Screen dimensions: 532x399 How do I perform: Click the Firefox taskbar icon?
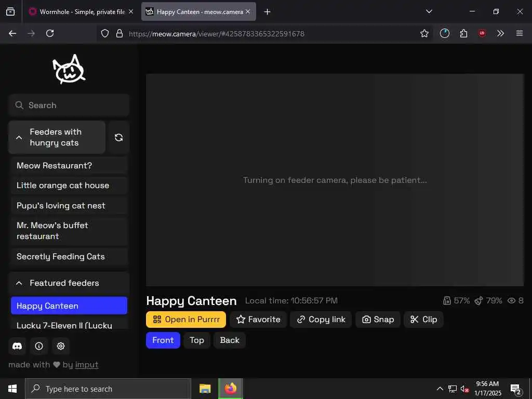230,389
